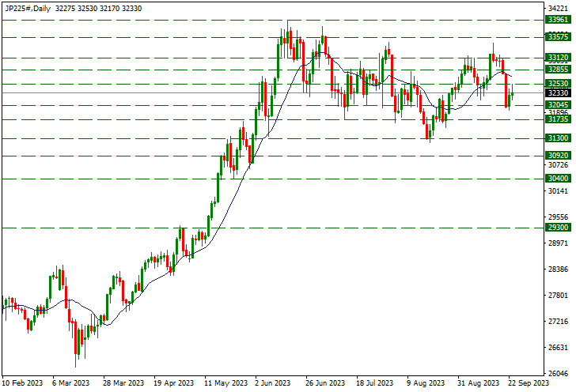Click the 6 Mar 2023 date label
The width and height of the screenshot is (576, 392).
coord(70,383)
